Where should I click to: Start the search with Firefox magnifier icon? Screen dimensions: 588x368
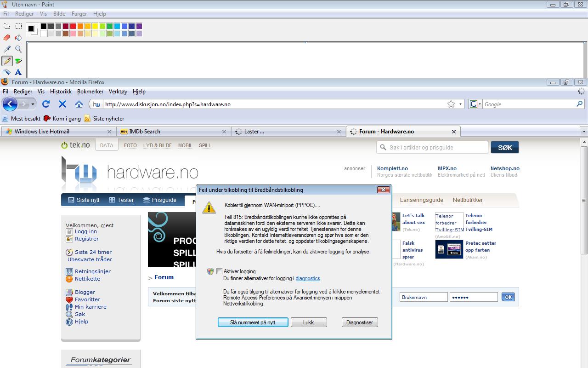pyautogui.click(x=580, y=104)
